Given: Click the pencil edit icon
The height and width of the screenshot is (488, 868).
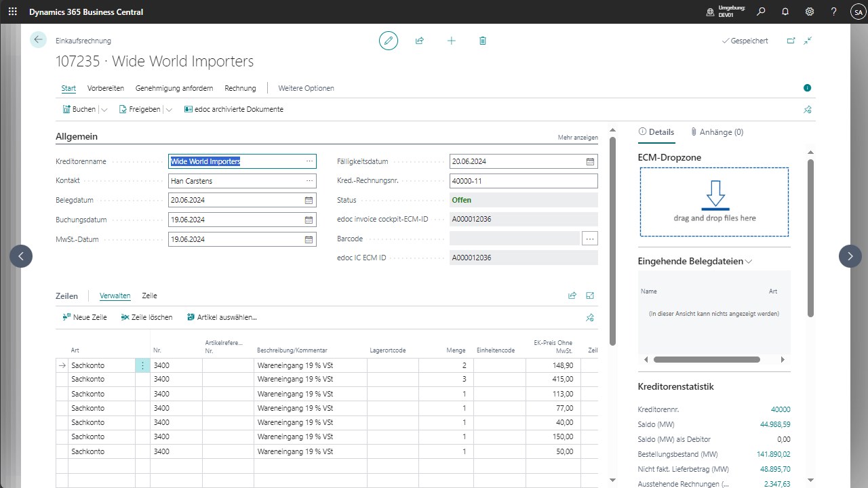Looking at the screenshot, I should [x=389, y=41].
